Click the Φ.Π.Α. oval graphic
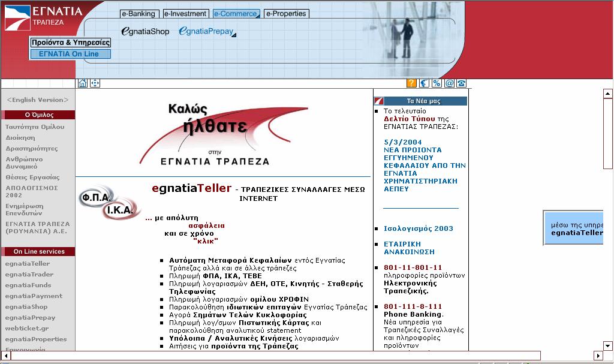This screenshot has height=364, width=614. pos(97,197)
